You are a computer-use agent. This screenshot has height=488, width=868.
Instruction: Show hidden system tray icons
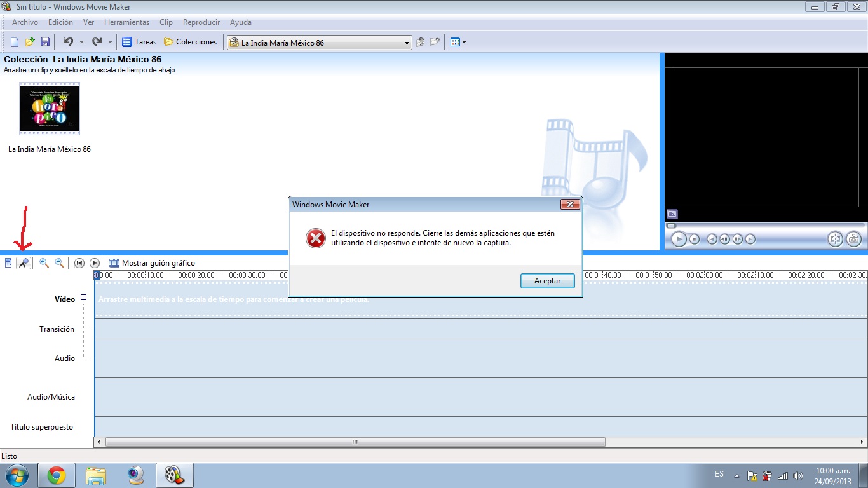pyautogui.click(x=736, y=475)
